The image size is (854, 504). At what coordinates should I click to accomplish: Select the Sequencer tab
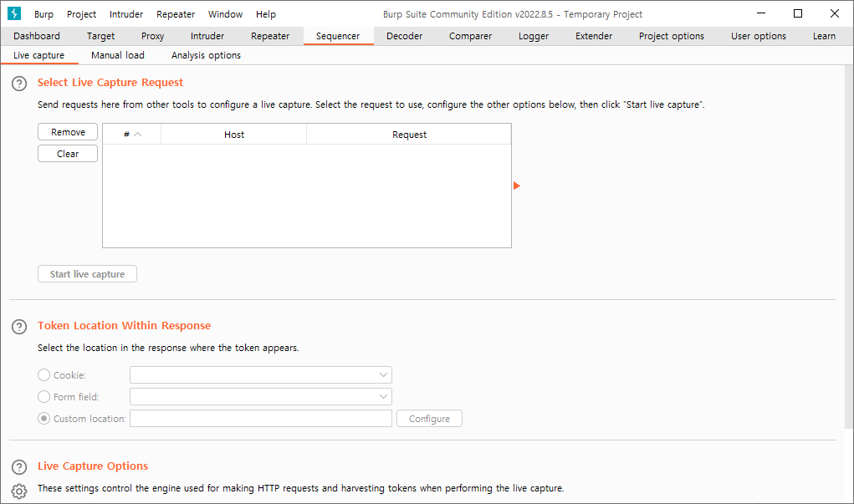pos(338,36)
